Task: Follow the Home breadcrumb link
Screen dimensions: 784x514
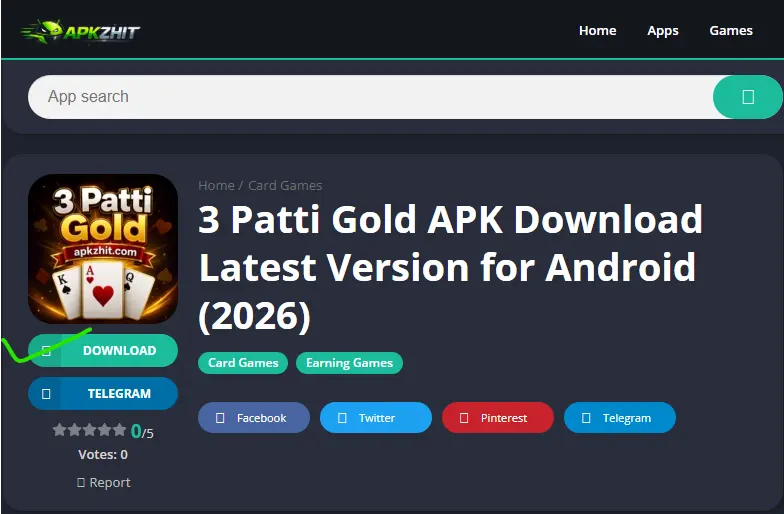Action: (x=216, y=186)
